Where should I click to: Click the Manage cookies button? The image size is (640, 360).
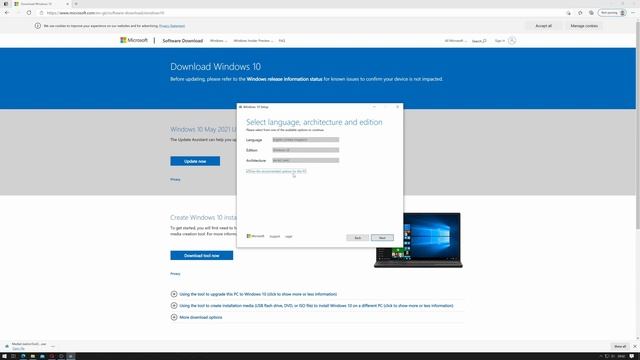tap(584, 26)
